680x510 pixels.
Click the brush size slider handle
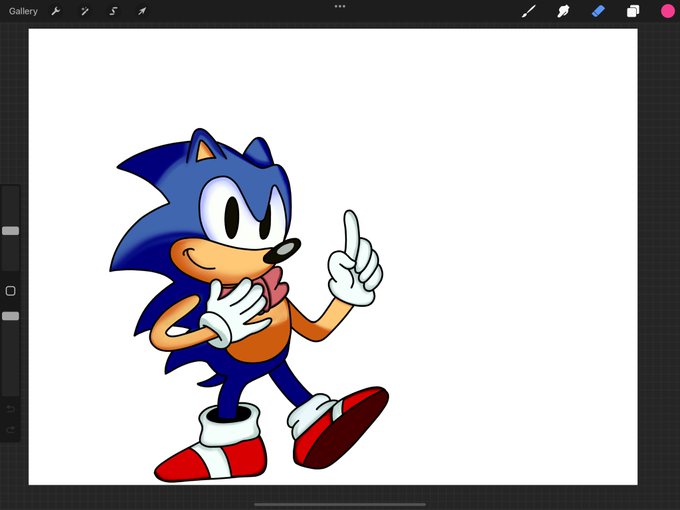click(10, 231)
